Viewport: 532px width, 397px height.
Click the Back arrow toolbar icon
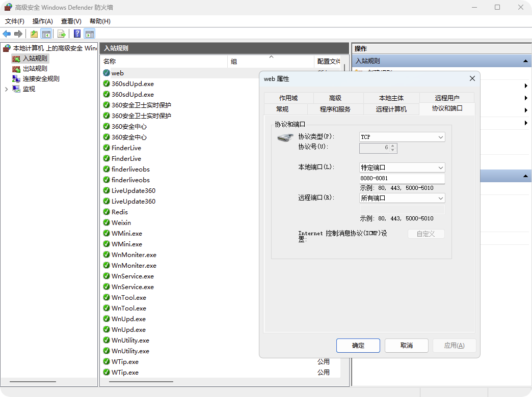(7, 34)
